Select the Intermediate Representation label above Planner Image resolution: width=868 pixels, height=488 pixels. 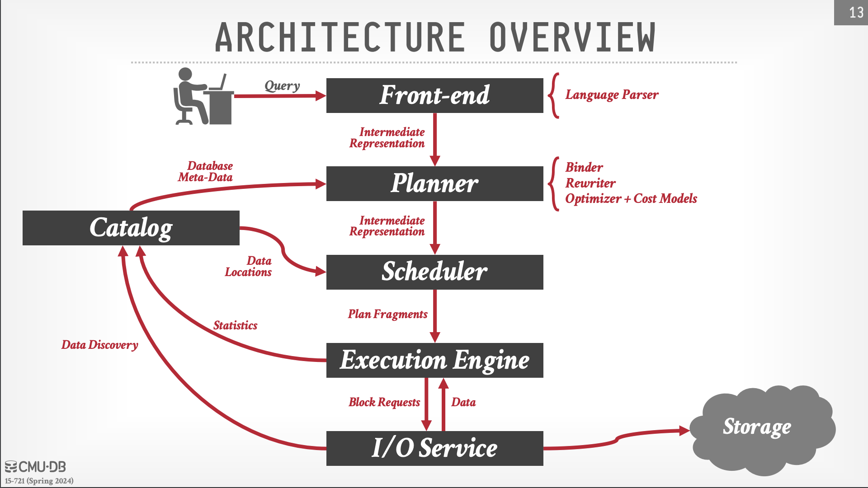388,137
